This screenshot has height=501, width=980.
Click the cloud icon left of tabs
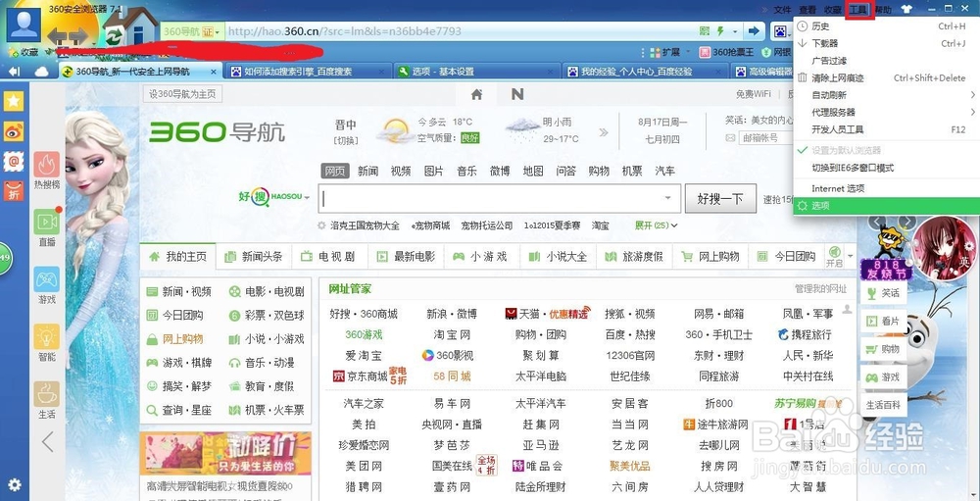[x=42, y=72]
